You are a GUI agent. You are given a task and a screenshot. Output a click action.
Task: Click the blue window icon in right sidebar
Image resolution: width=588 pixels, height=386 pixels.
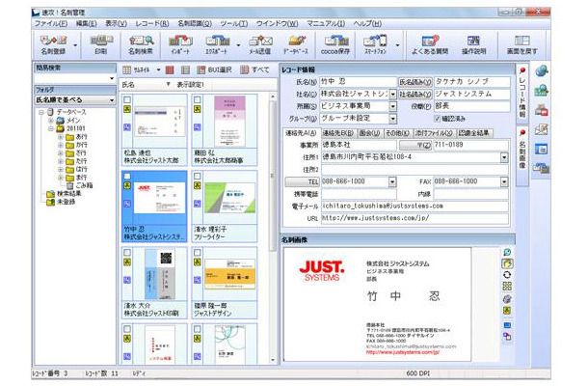[541, 149]
